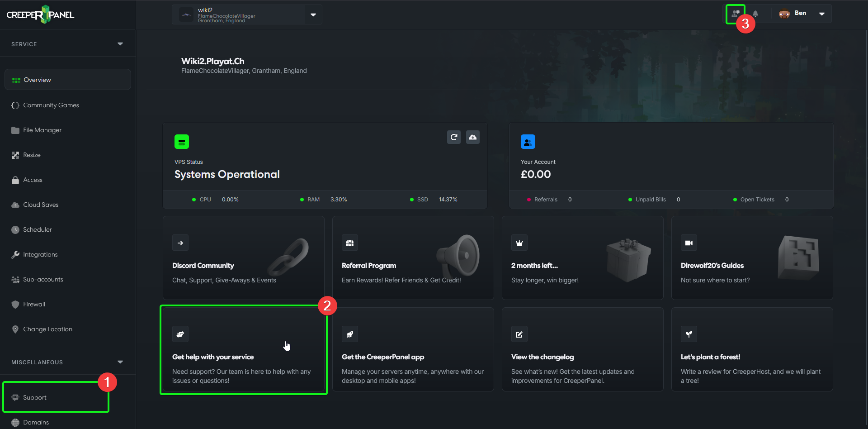
Task: Click the VPS status refresh icon
Action: 454,137
